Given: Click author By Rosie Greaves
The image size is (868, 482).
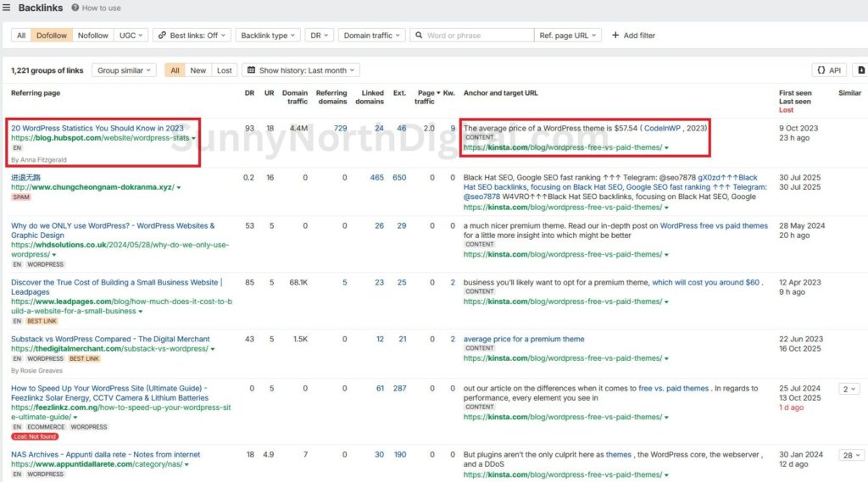Looking at the screenshot, I should coord(36,371).
